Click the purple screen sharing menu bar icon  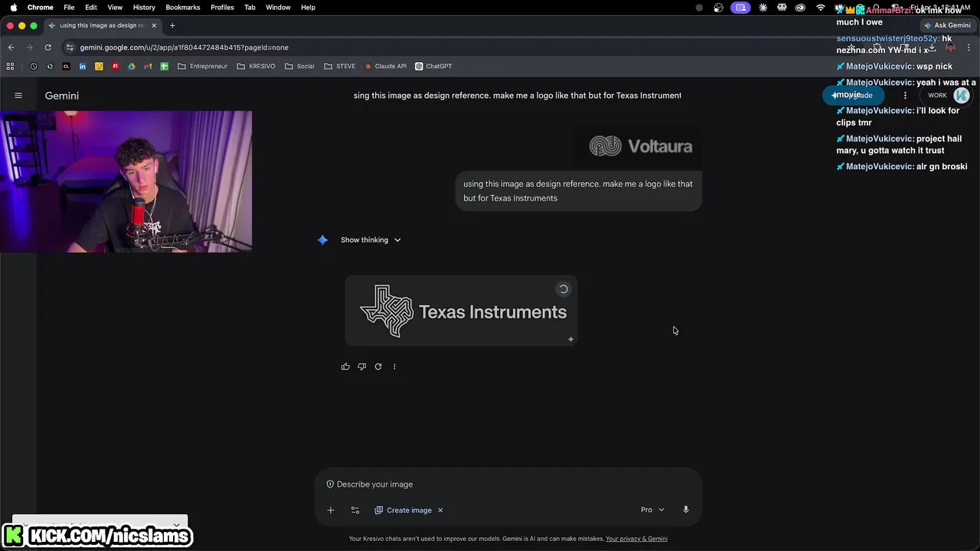coord(740,7)
